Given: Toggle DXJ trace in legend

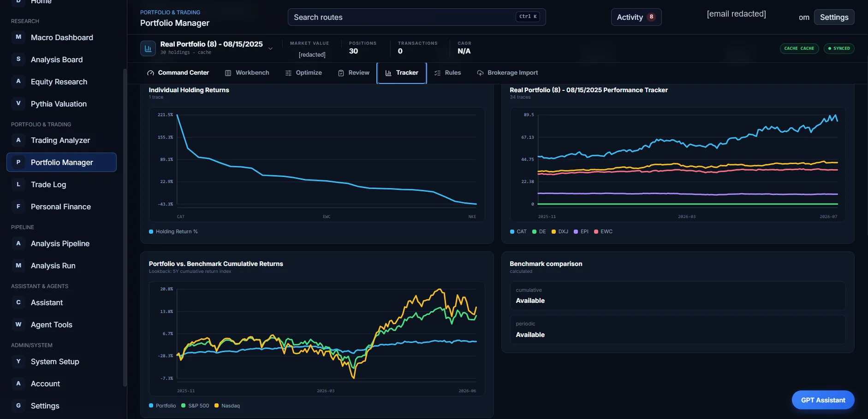Looking at the screenshot, I should (x=560, y=231).
